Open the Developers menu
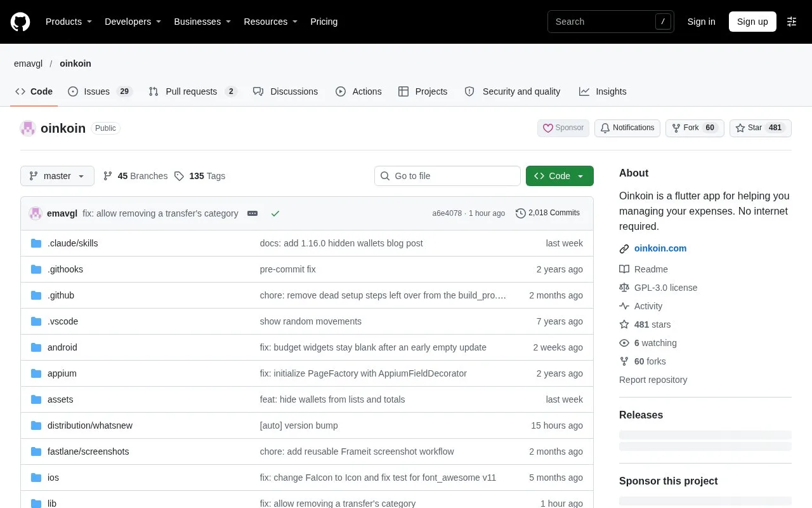 (x=133, y=22)
